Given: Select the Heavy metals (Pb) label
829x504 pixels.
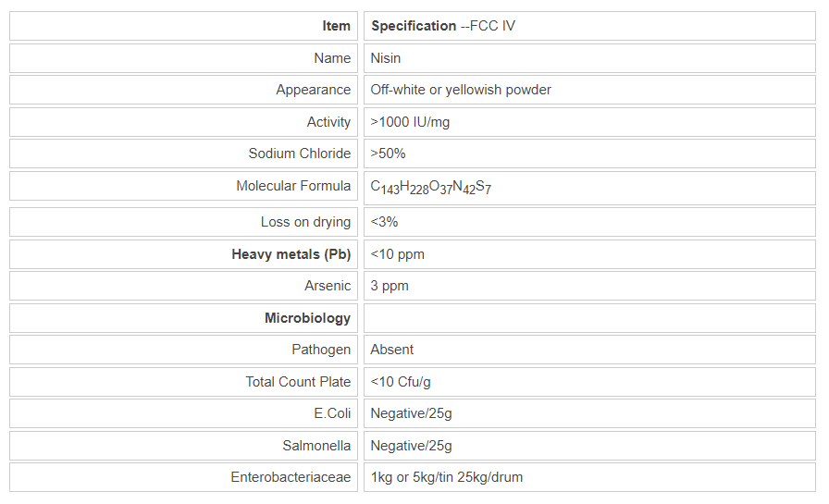Looking at the screenshot, I should tap(291, 253).
